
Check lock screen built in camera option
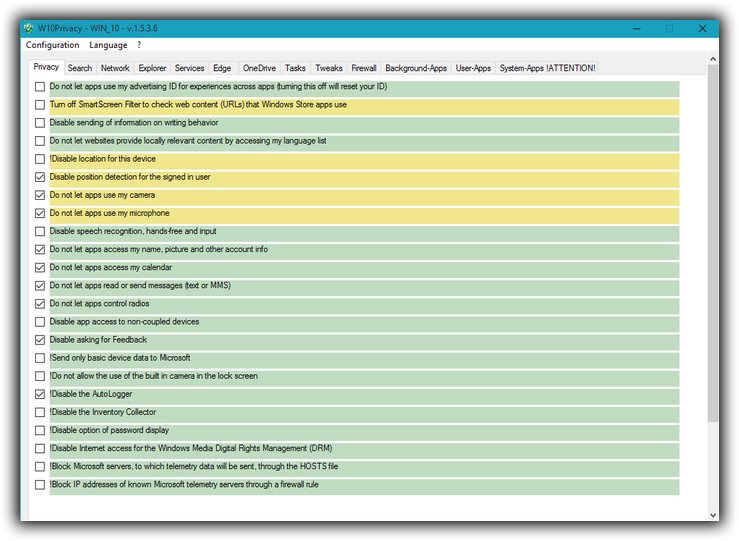pyautogui.click(x=40, y=376)
